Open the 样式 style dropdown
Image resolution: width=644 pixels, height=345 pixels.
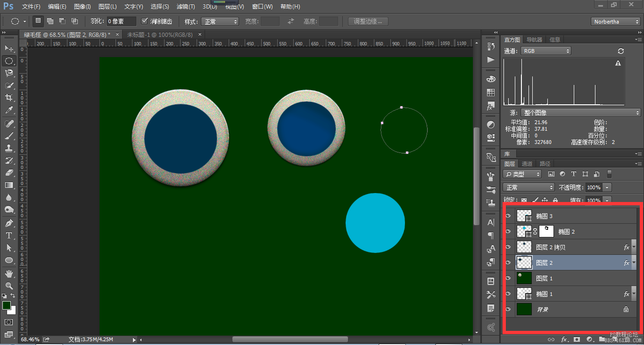tap(220, 22)
